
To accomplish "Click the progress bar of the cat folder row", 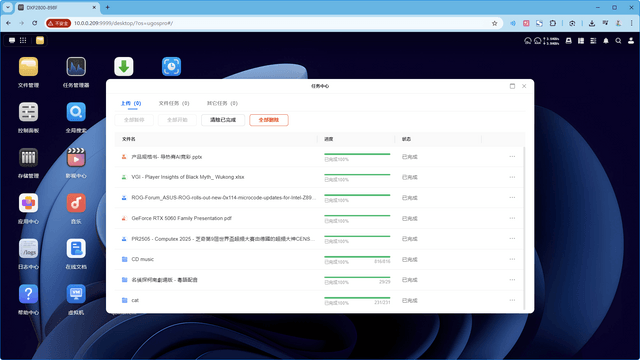I will pos(357,298).
